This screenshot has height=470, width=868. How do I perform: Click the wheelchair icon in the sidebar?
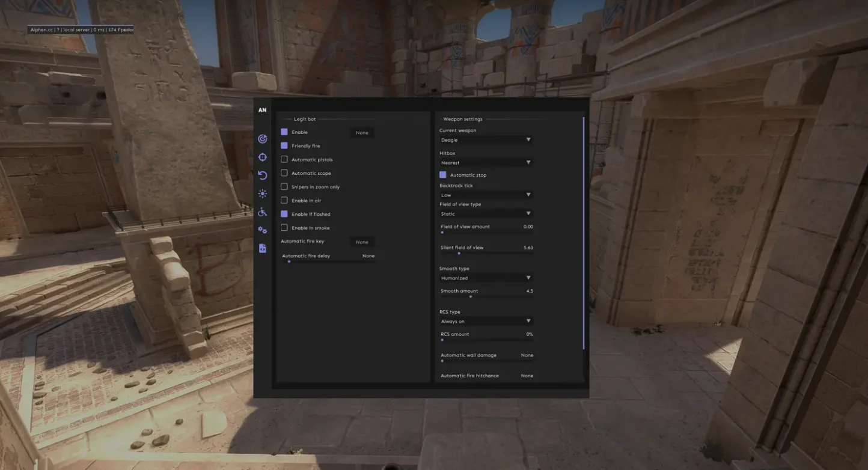(x=262, y=212)
